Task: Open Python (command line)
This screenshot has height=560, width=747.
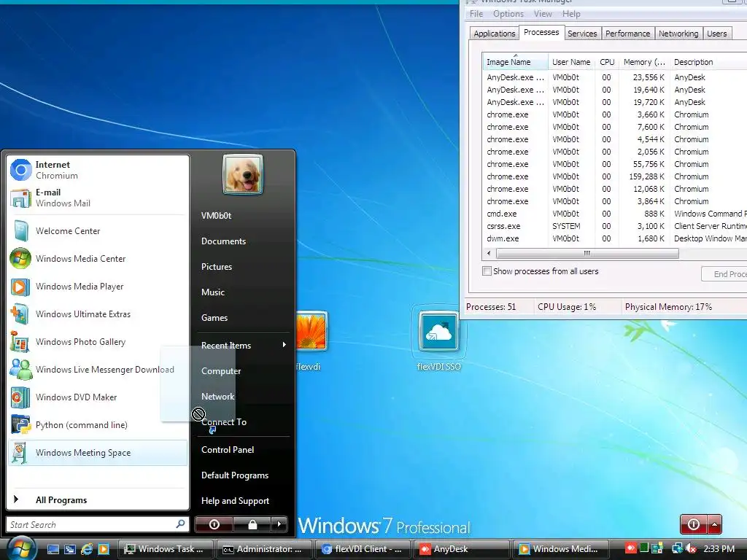Action: coord(98,425)
